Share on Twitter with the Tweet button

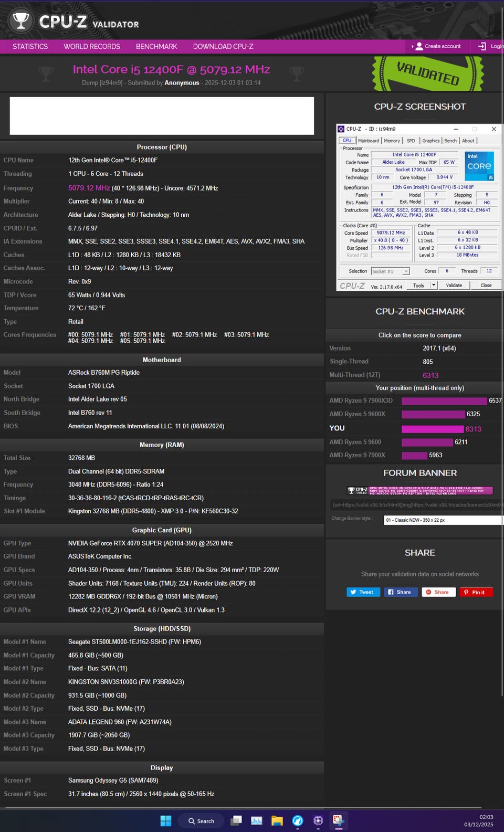click(362, 592)
